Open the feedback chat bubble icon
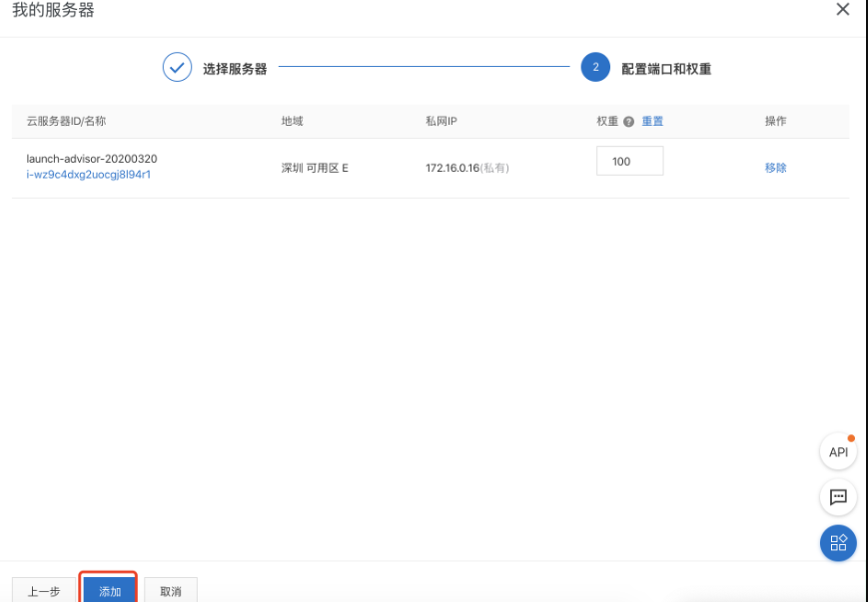This screenshot has height=602, width=868. click(837, 496)
